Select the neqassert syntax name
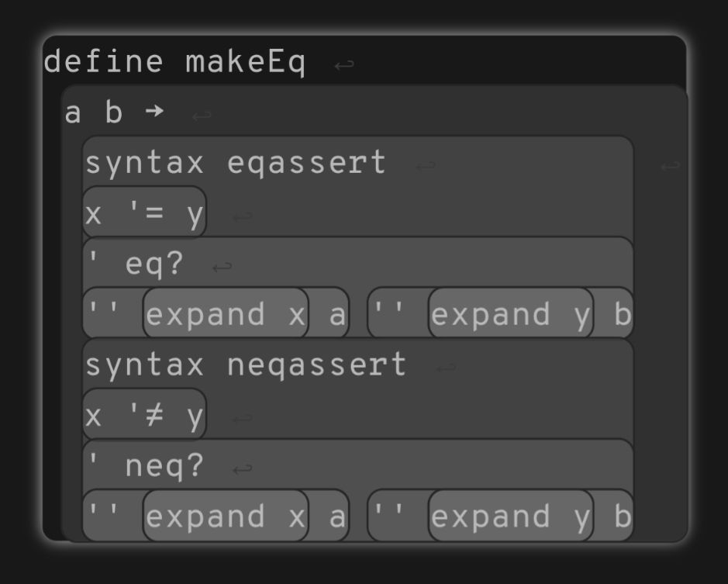This screenshot has height=584, width=728. [x=316, y=365]
